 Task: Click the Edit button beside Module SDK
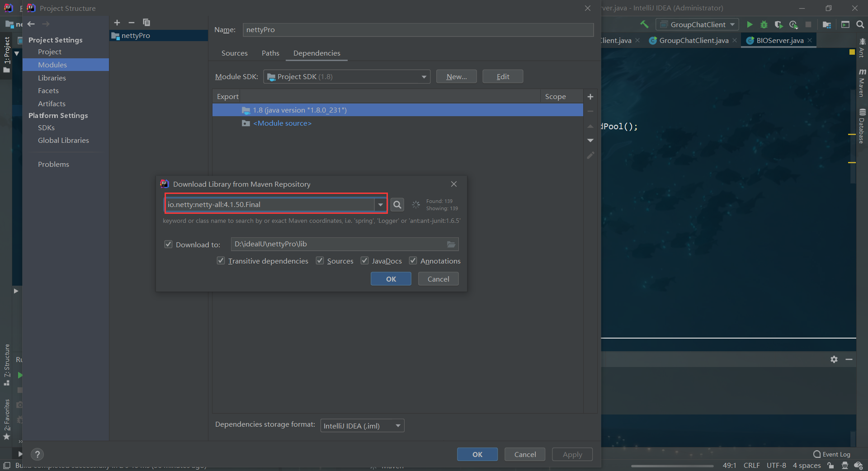click(x=503, y=76)
